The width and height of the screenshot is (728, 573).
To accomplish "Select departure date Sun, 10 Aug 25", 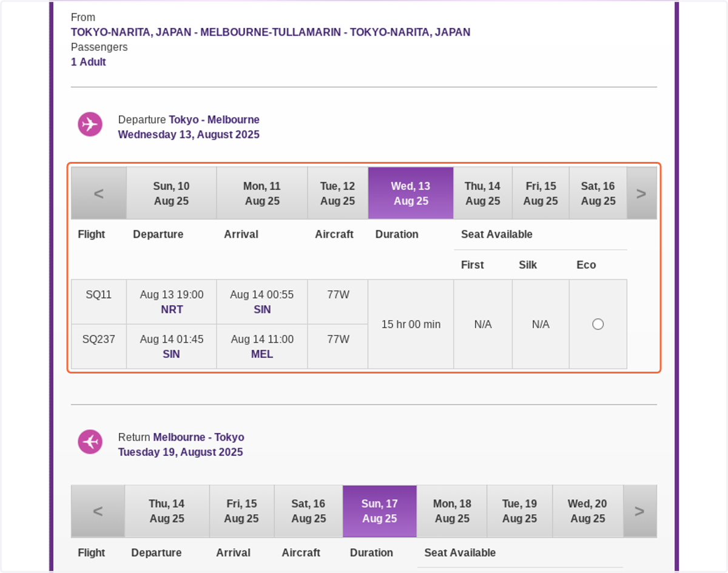I will coord(172,193).
